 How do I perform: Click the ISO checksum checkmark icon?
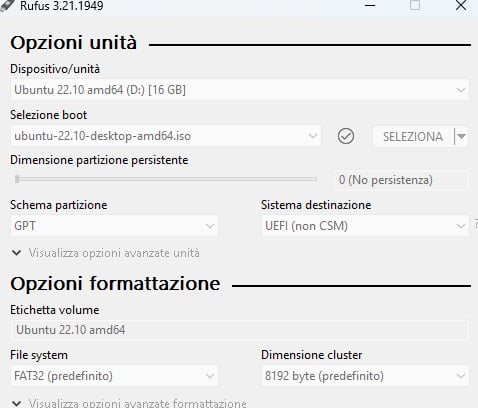[x=346, y=136]
